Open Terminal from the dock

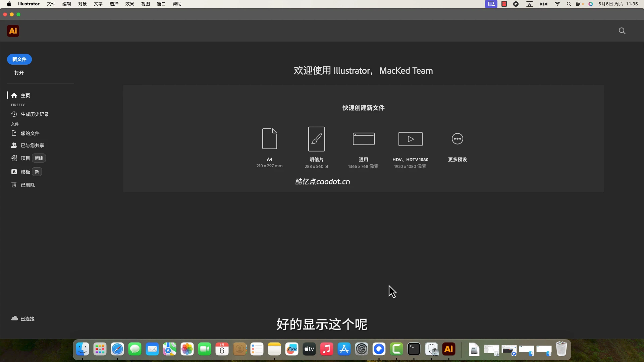tap(414, 349)
